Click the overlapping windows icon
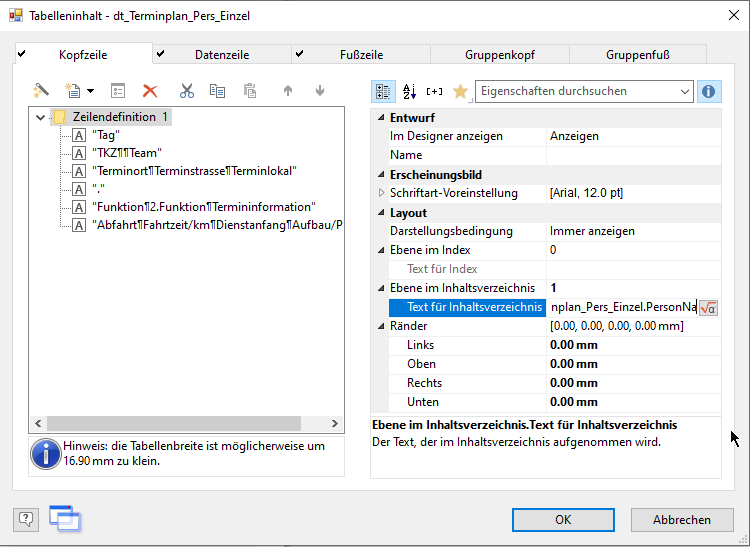750x547 pixels. coord(65,518)
